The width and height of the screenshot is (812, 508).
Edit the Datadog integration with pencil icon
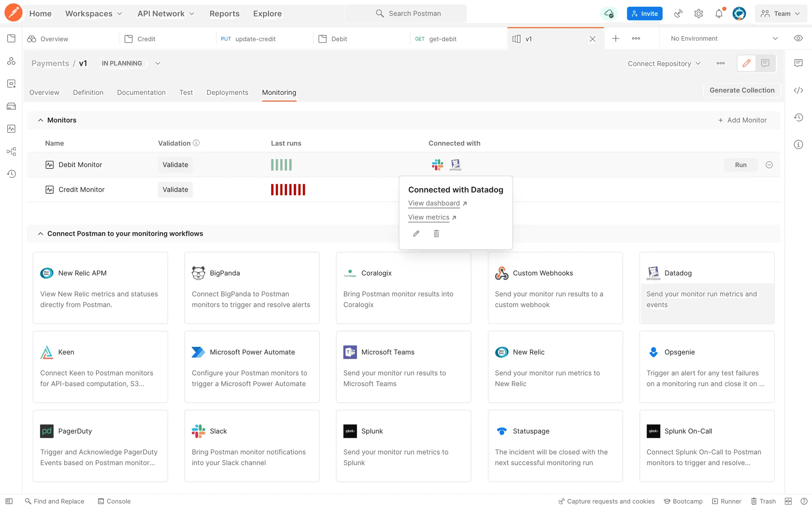coord(416,234)
